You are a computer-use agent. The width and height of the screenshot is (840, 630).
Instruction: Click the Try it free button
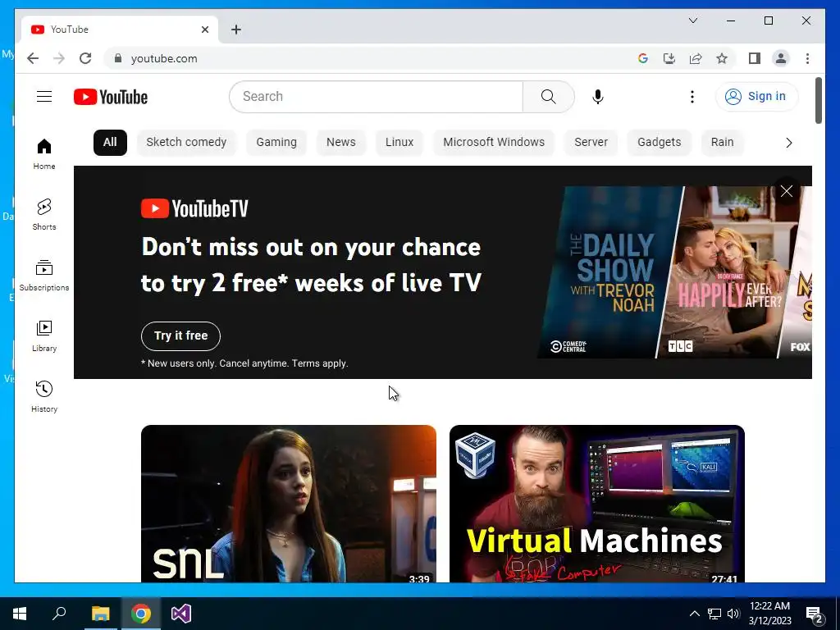pos(180,336)
